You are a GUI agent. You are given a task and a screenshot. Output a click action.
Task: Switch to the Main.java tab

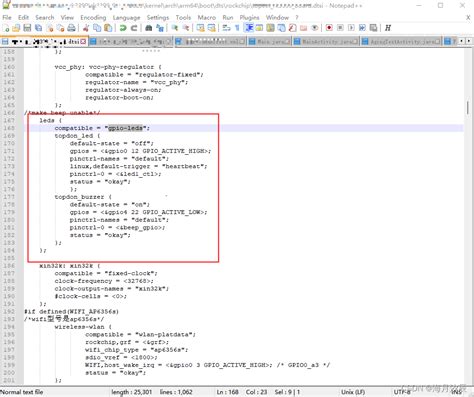270,42
